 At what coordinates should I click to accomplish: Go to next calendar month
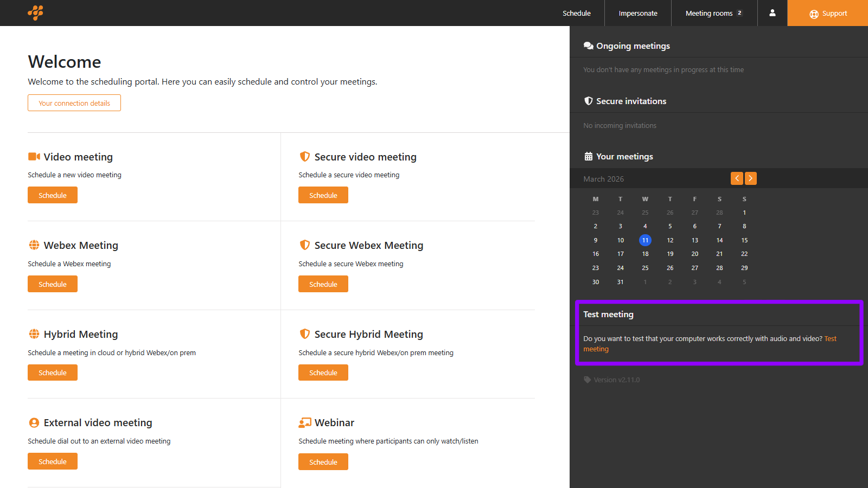point(750,178)
